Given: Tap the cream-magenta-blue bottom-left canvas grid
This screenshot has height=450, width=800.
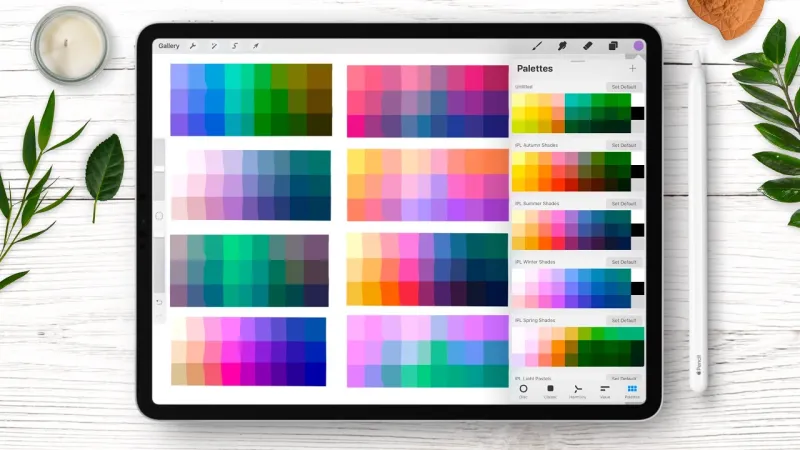Looking at the screenshot, I should [248, 352].
